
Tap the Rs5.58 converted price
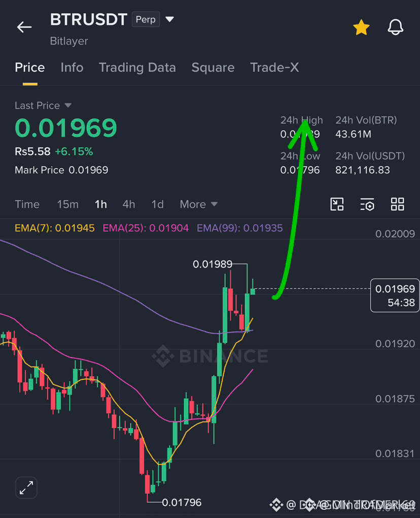coord(32,151)
